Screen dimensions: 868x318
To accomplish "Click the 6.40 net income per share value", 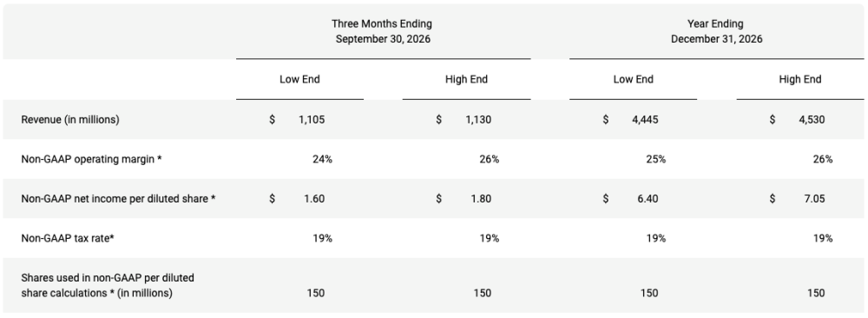I will click(x=648, y=198).
